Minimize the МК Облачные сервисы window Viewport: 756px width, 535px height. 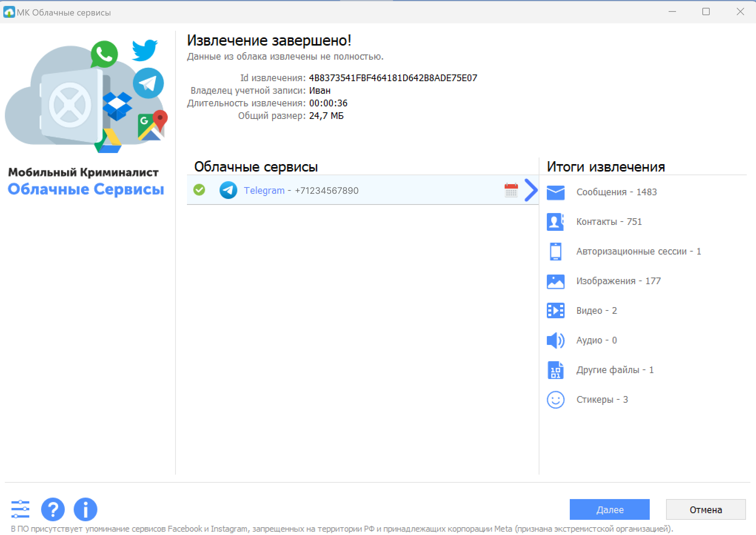(672, 12)
